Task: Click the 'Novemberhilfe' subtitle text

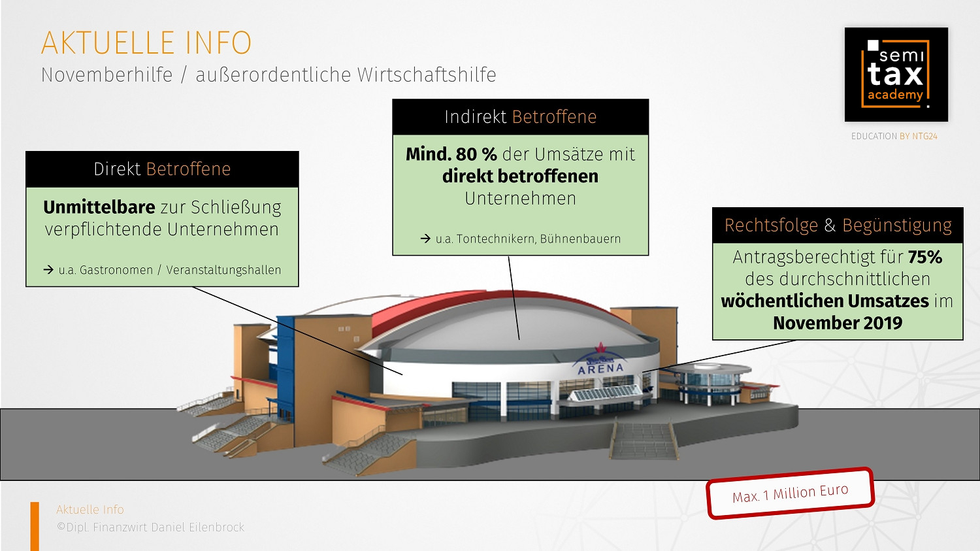Action: point(107,75)
